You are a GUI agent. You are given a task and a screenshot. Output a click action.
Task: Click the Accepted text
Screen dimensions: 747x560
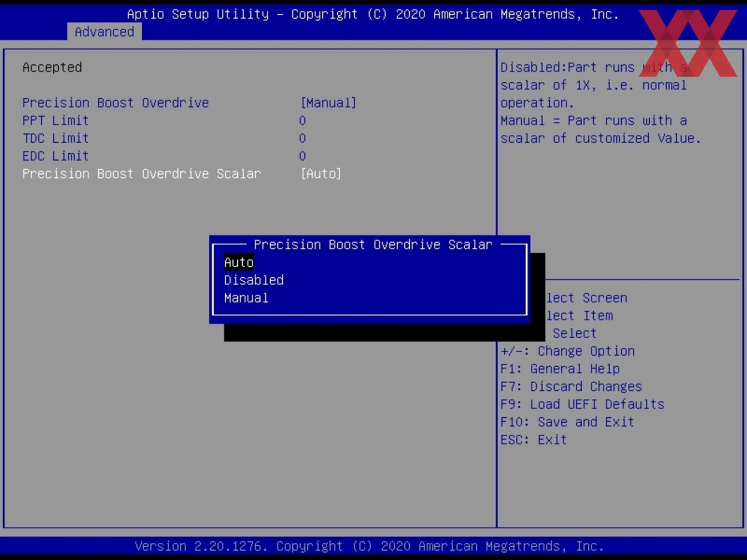(52, 68)
